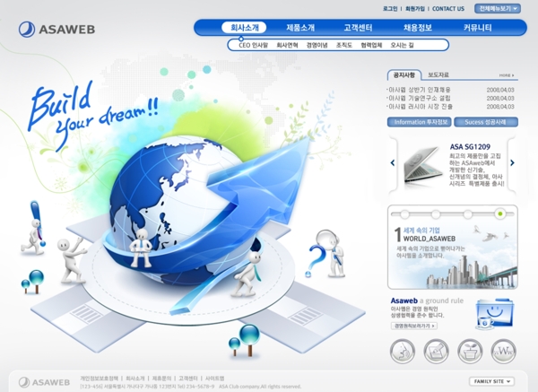The height and width of the screenshot is (392, 538).
Task: Open 경영이념 submenu item
Action: pyautogui.click(x=317, y=45)
